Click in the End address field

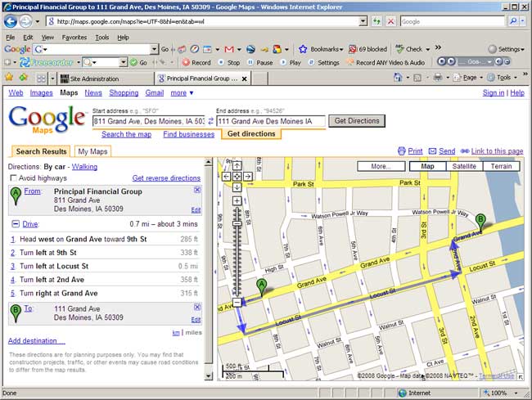tap(271, 121)
